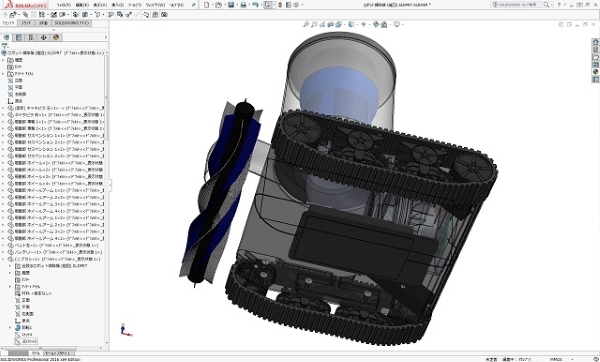Click the New document icon

pos(207,5)
